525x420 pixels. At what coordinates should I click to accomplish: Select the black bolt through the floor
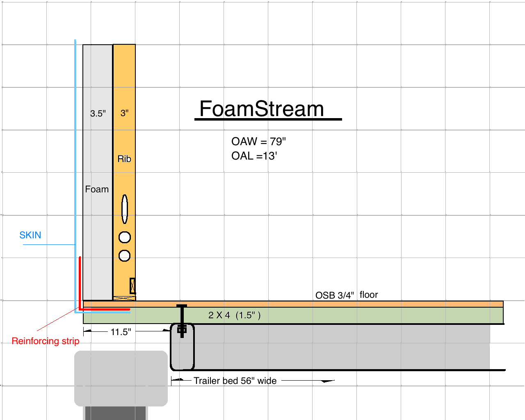[x=182, y=321]
